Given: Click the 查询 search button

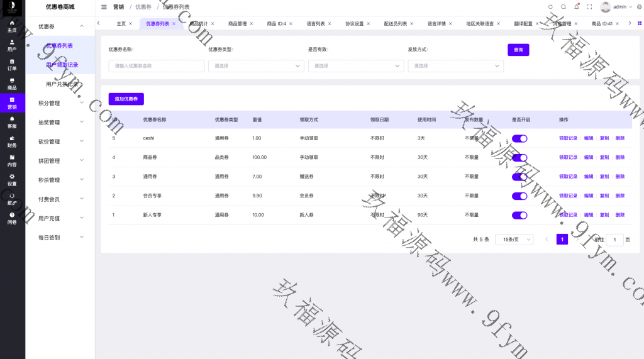Looking at the screenshot, I should (518, 50).
